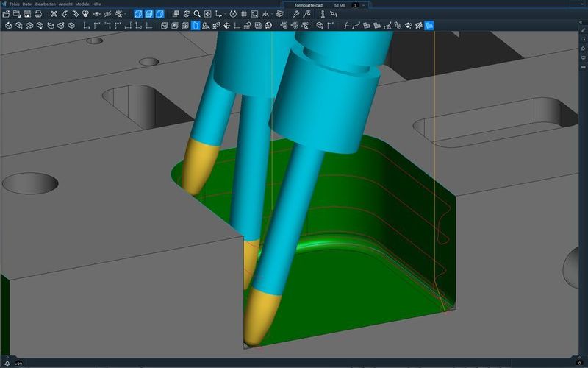
Task: Toggle the highlighted blue icon ending second toolbar
Action: tap(429, 25)
